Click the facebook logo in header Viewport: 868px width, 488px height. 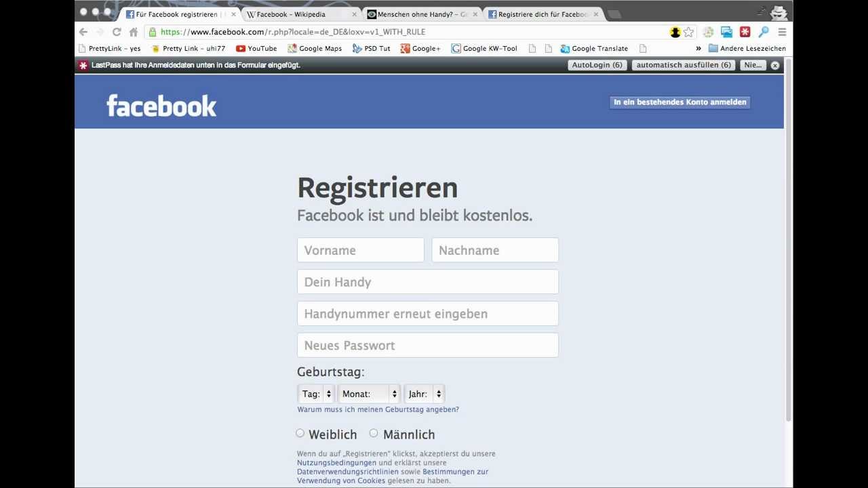coord(161,106)
